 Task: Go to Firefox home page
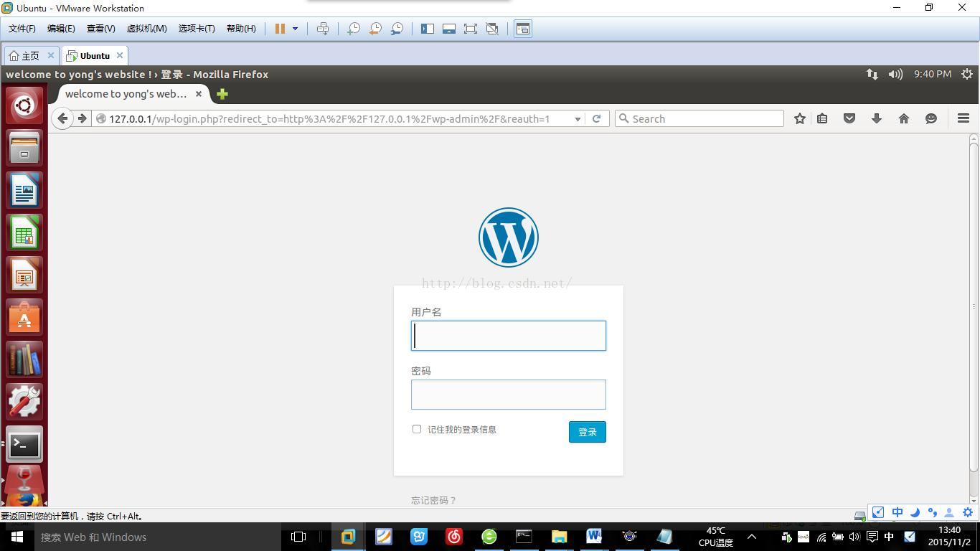[904, 118]
